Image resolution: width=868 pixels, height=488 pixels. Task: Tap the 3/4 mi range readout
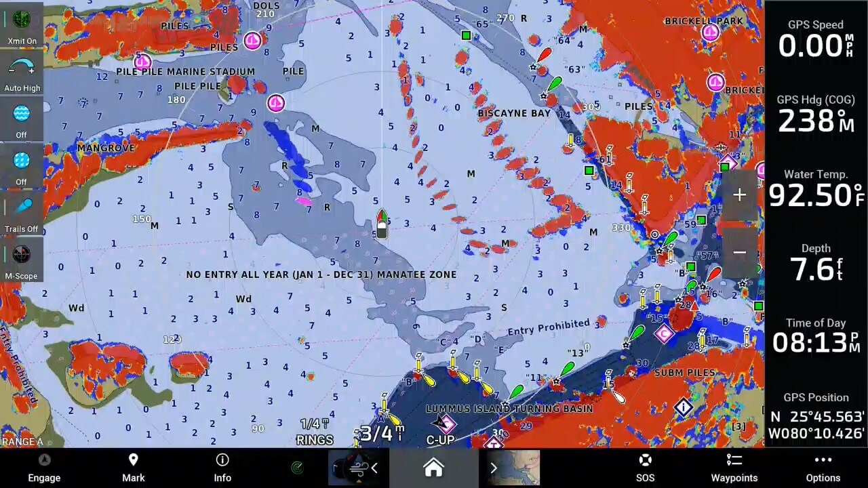381,434
